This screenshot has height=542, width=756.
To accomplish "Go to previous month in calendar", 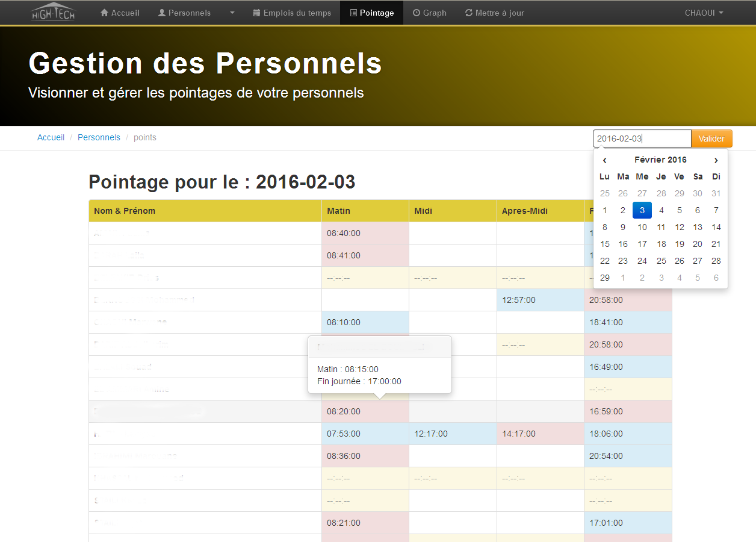I will point(604,160).
